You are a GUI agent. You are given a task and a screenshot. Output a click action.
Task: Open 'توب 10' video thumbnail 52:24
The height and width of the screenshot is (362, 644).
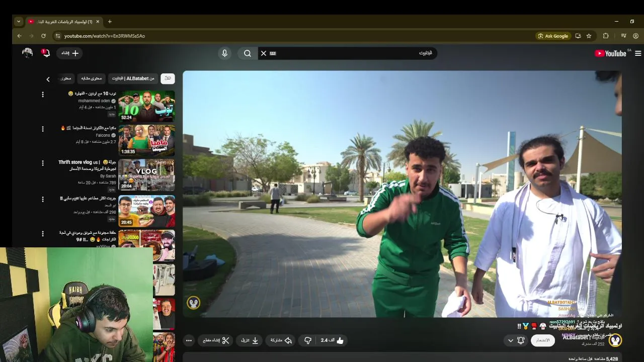[x=146, y=106]
